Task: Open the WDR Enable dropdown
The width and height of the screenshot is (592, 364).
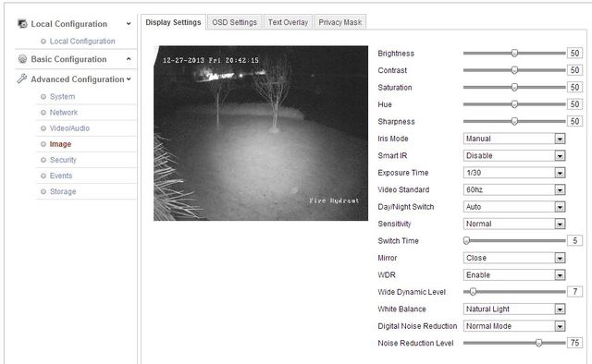Action: (514, 275)
